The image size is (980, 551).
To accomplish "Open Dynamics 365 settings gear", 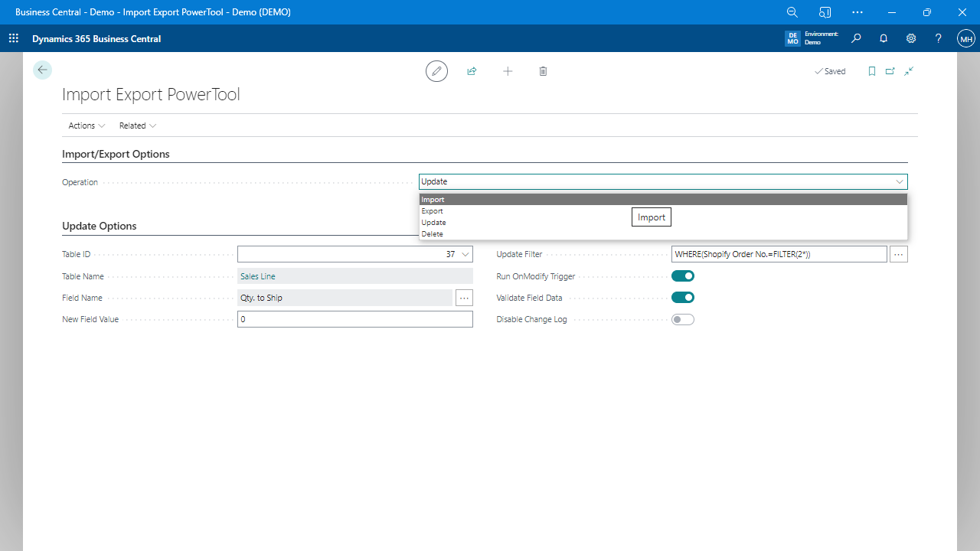I will [x=910, y=37].
